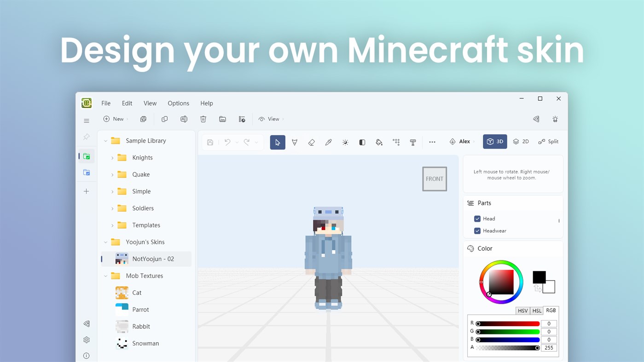Click the red R channel slider
644x362 pixels.
[x=508, y=324]
